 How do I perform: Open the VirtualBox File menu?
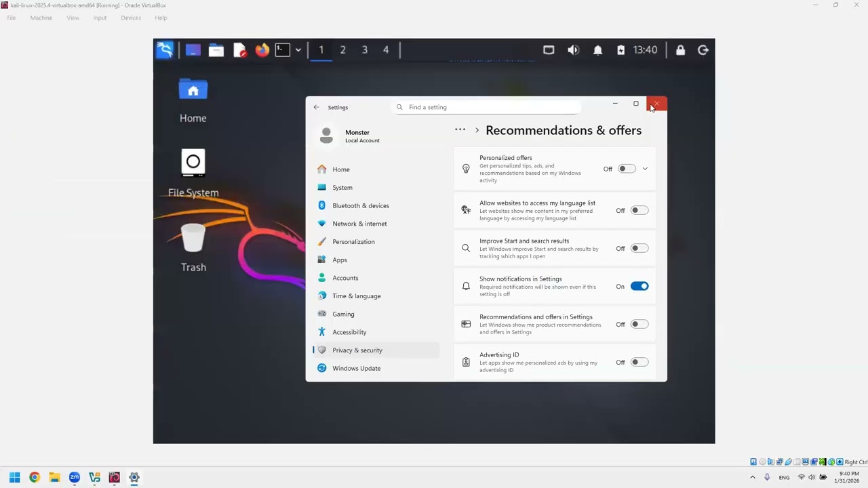click(x=12, y=18)
